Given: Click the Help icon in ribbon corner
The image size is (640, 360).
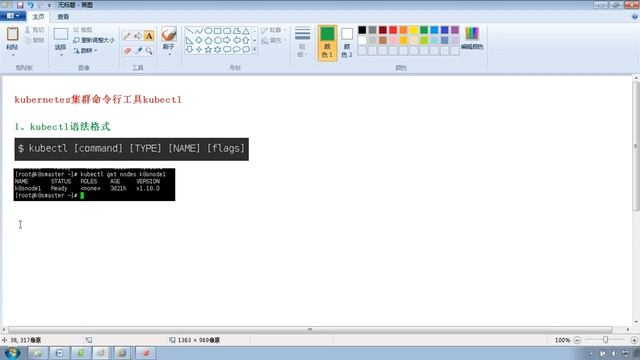Looking at the screenshot, I should click(635, 17).
